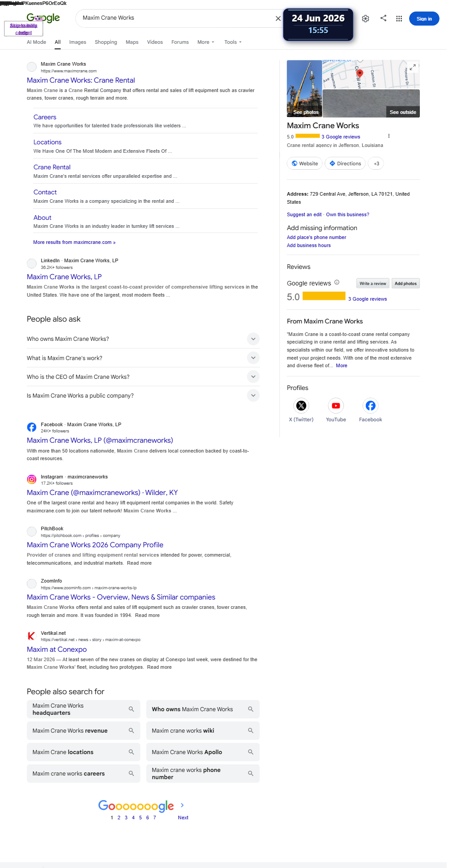Click "Add place's phone number"

(316, 237)
